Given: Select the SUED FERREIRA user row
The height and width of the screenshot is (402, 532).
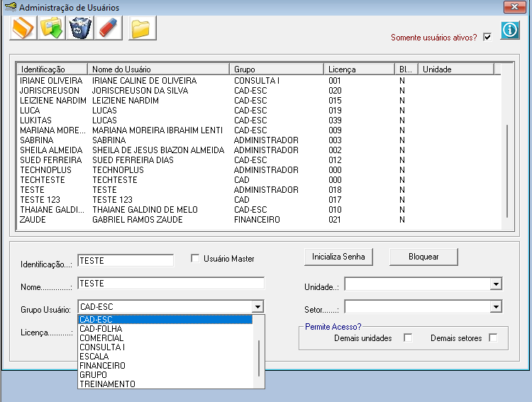Looking at the screenshot, I should tap(259, 160).
